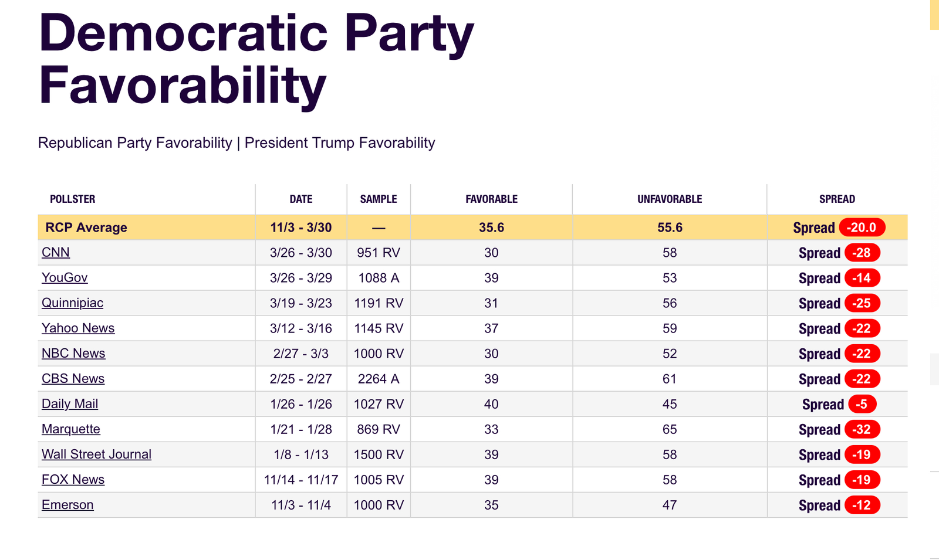
Task: Open the Wall Street Journal poll
Action: tap(96, 454)
